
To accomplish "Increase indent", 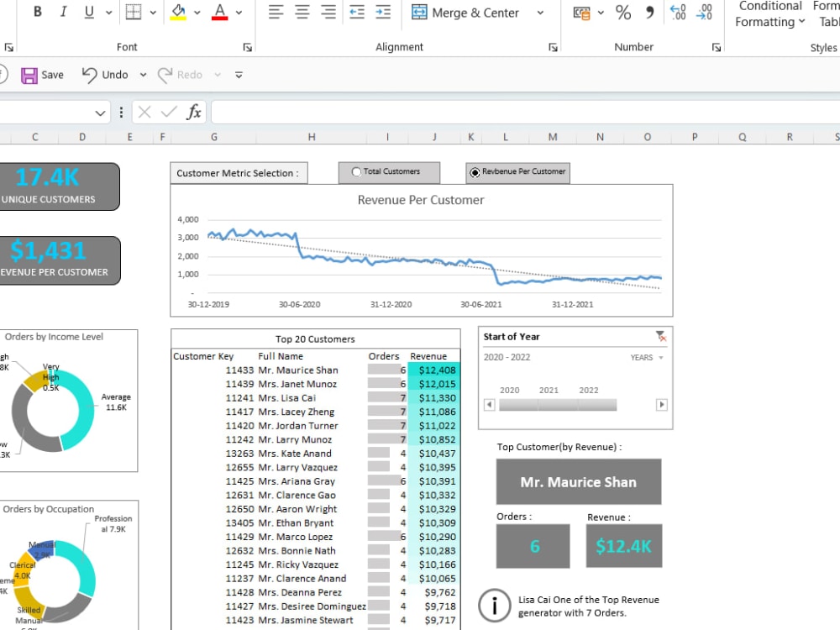I will point(383,12).
